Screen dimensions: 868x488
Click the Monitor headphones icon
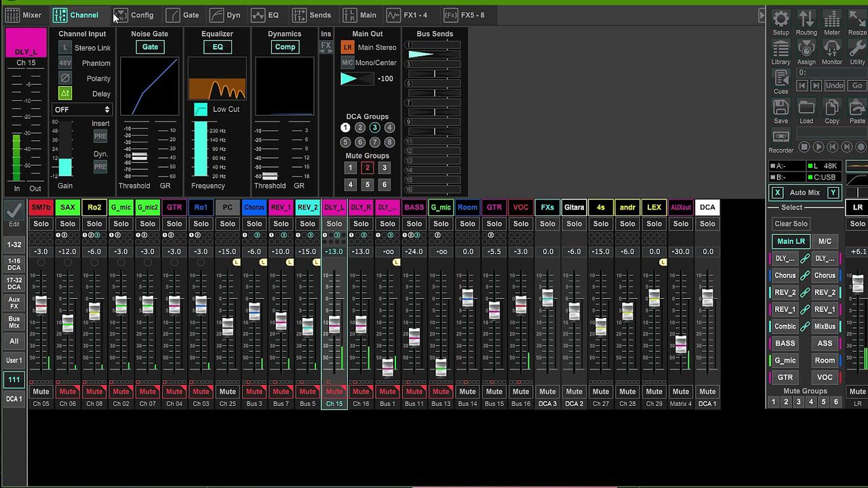[832, 52]
